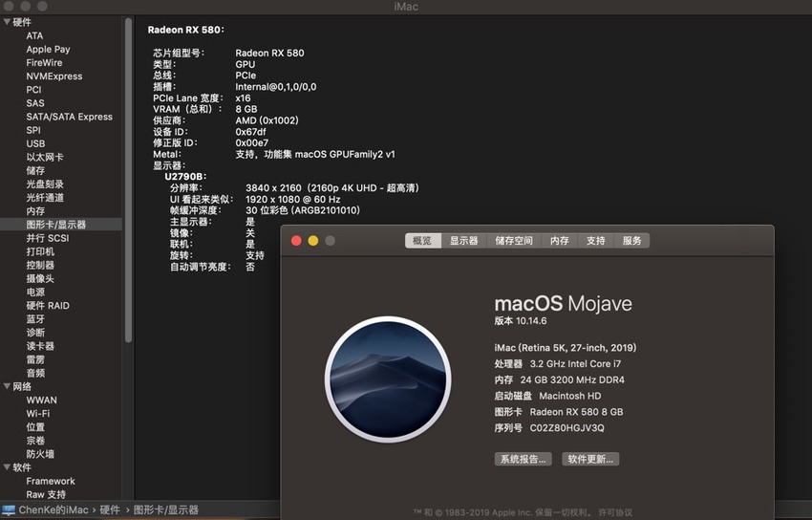Click the Radeon RX 580 heading
This screenshot has width=812, height=520.
[186, 30]
